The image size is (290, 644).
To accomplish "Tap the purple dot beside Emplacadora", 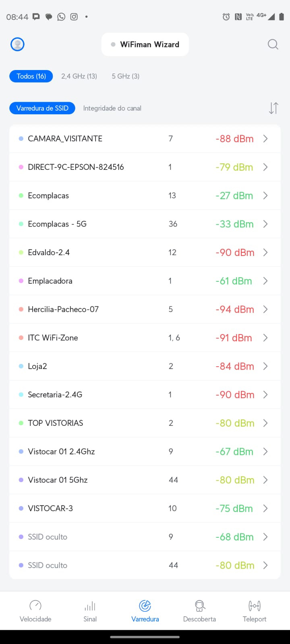I will click(x=21, y=281).
